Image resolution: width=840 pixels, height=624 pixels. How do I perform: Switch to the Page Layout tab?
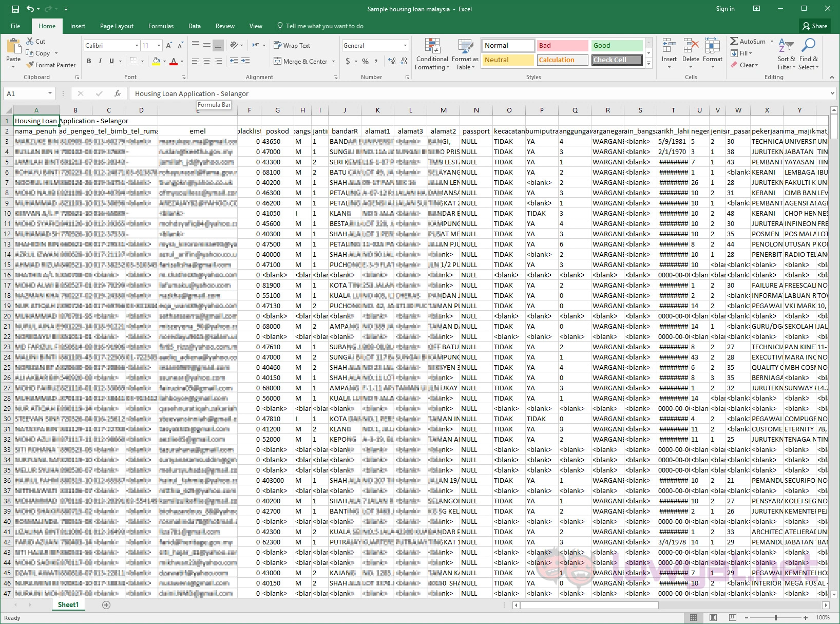point(117,26)
